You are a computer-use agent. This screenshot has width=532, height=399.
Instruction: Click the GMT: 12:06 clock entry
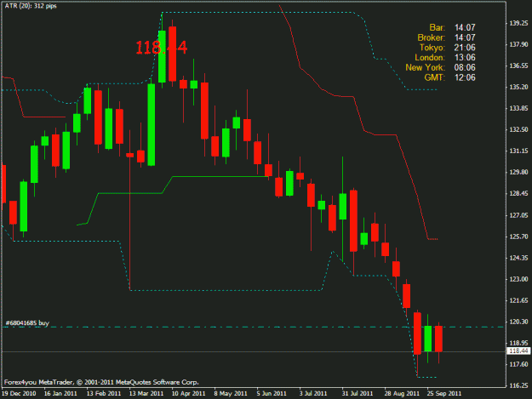pos(449,77)
